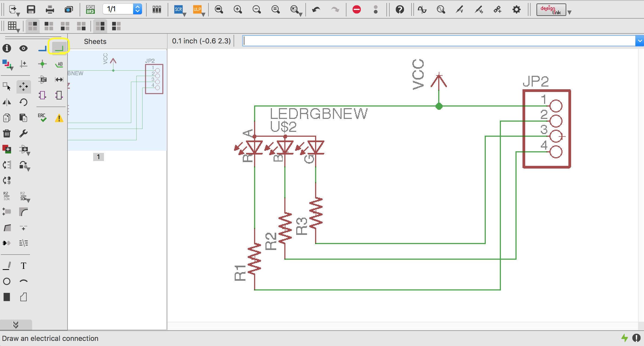The image size is (644, 346).
Task: Open library manager (books icon)
Action: [x=157, y=10]
